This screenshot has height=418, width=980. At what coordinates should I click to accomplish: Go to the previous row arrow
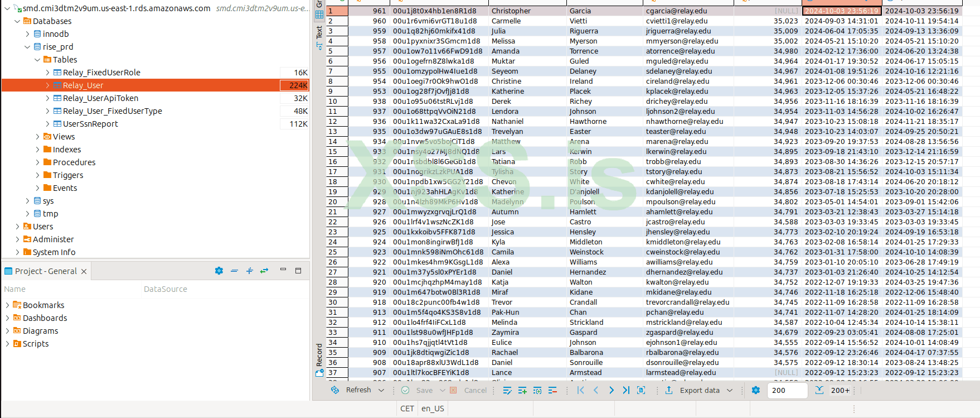596,390
